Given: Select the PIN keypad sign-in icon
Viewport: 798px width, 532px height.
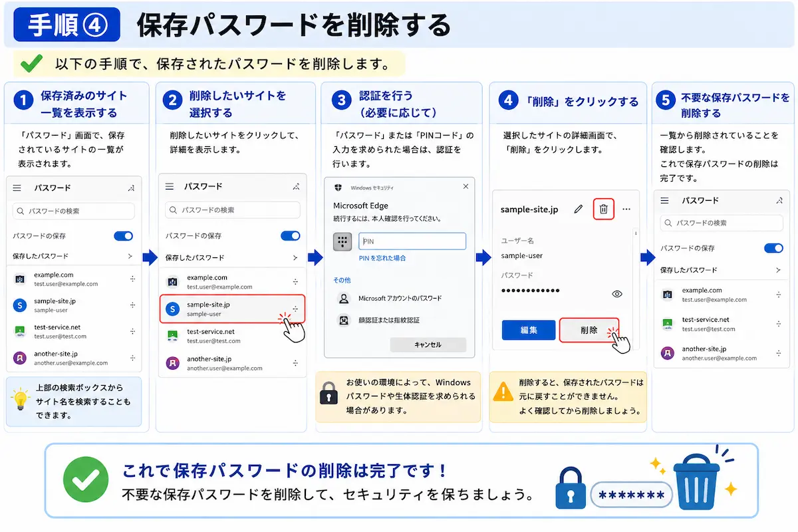Looking at the screenshot, I should point(342,241).
